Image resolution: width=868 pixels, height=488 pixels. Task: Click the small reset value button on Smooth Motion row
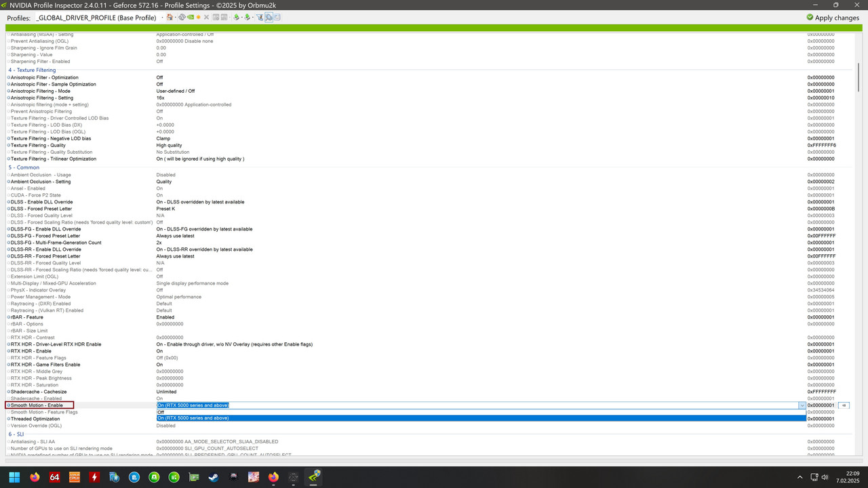pyautogui.click(x=844, y=405)
